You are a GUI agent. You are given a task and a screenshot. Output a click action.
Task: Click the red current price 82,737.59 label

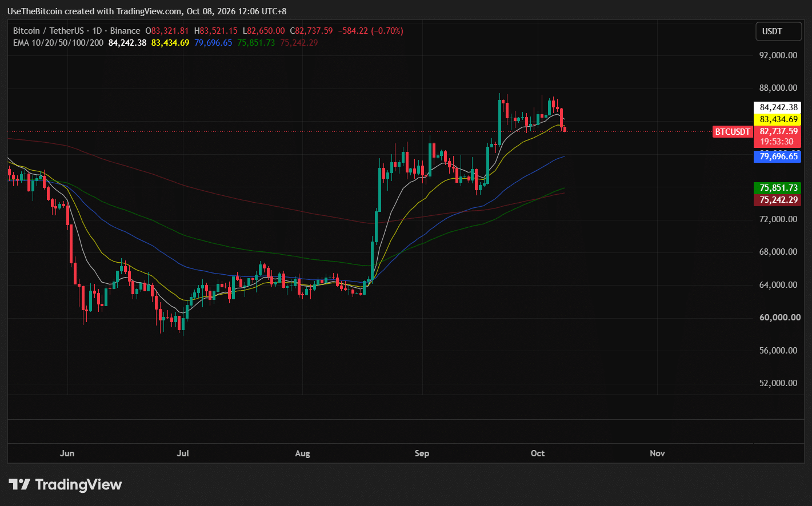pyautogui.click(x=778, y=132)
